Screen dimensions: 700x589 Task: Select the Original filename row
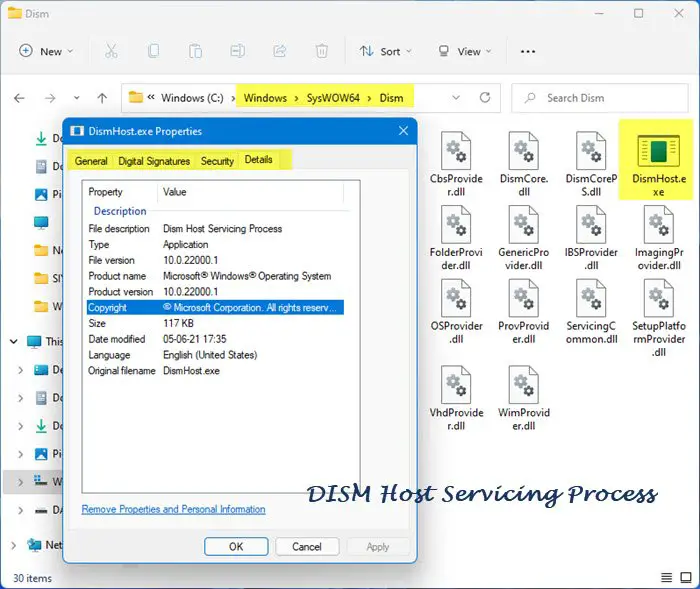(215, 371)
